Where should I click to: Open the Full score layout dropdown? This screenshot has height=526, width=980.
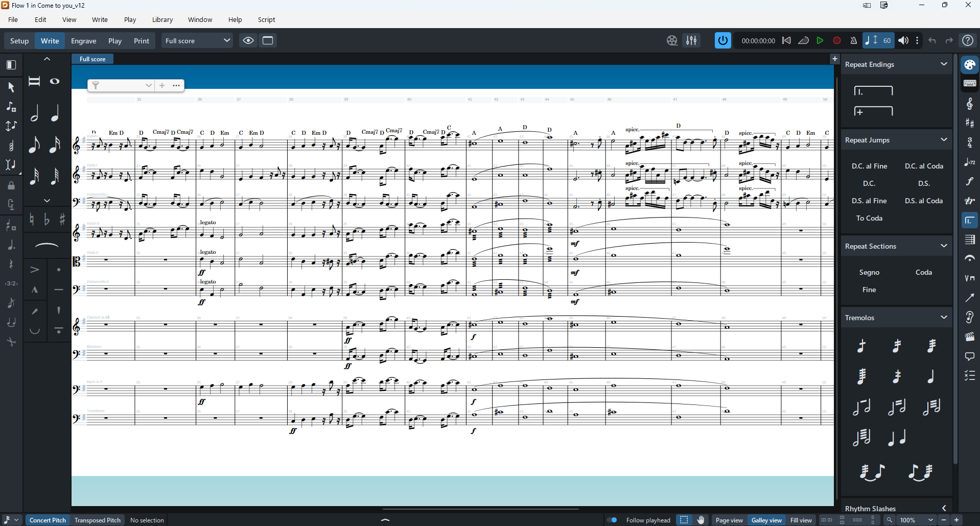(x=197, y=41)
